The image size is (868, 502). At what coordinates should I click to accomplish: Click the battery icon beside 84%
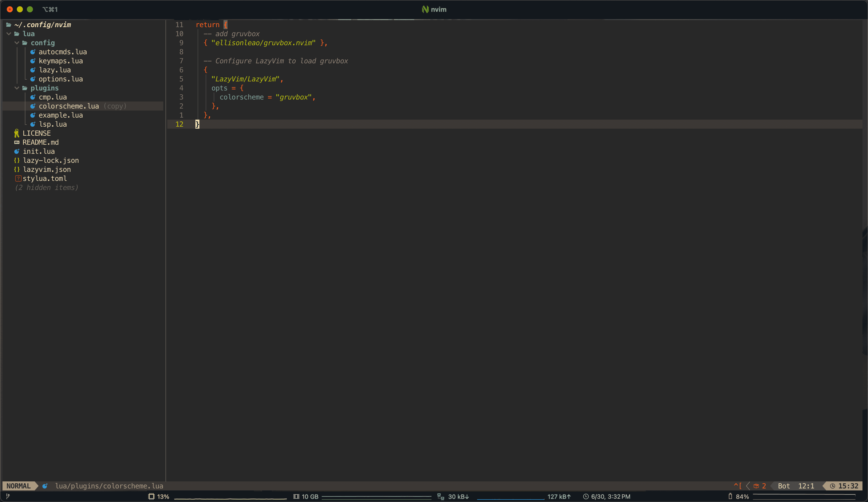[730, 496]
